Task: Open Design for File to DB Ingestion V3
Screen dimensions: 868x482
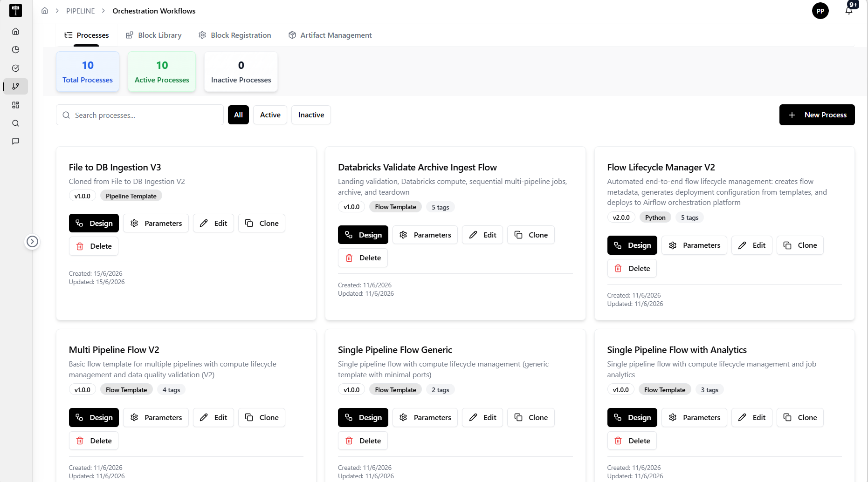Action: [94, 223]
